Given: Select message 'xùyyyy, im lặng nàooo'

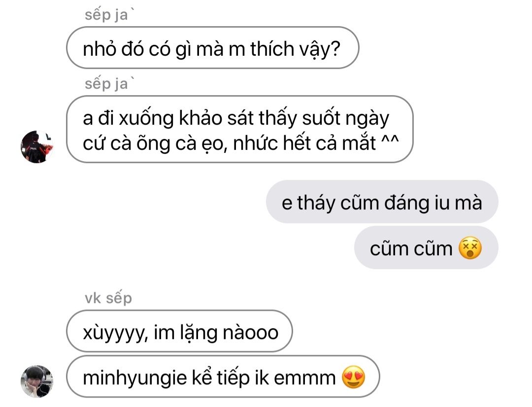Looking at the screenshot, I should 179,331.
